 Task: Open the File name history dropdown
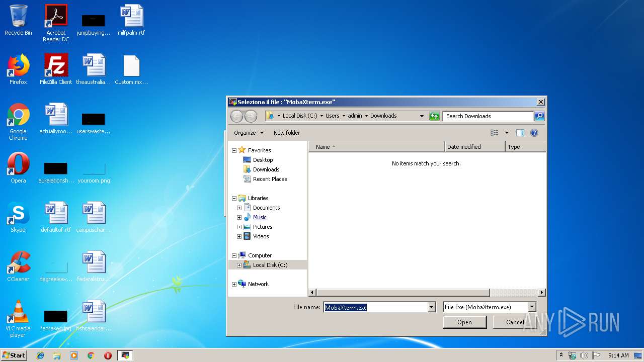(431, 307)
